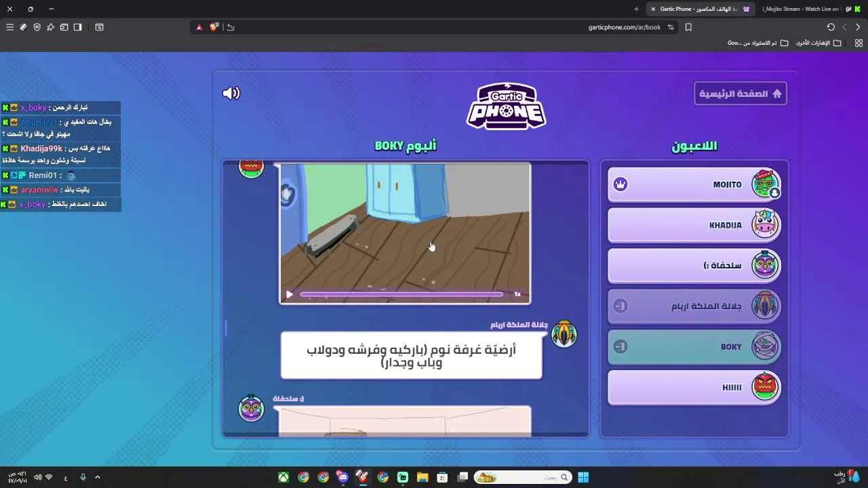Screen dimensions: 868x488
Task: Select player سلحفاة in the players list
Action: [x=694, y=266]
